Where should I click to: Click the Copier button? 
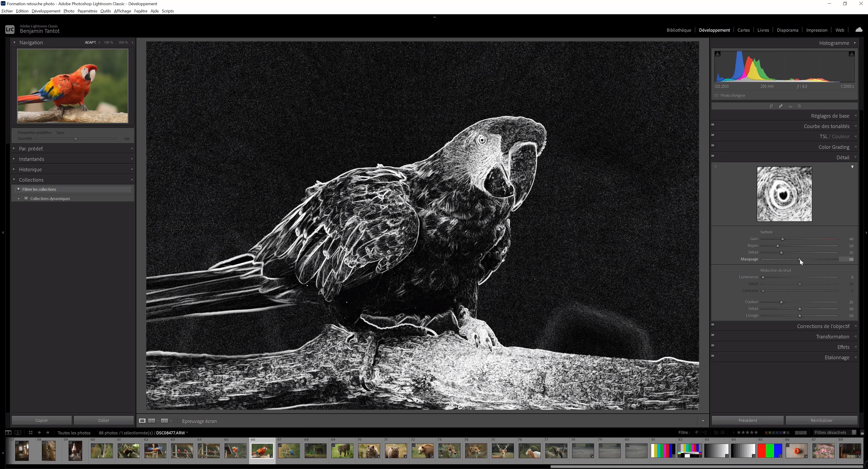[x=42, y=421]
